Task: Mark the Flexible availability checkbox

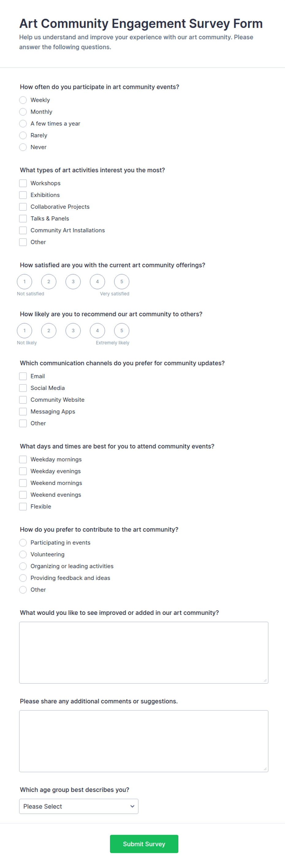Action: pyautogui.click(x=23, y=507)
